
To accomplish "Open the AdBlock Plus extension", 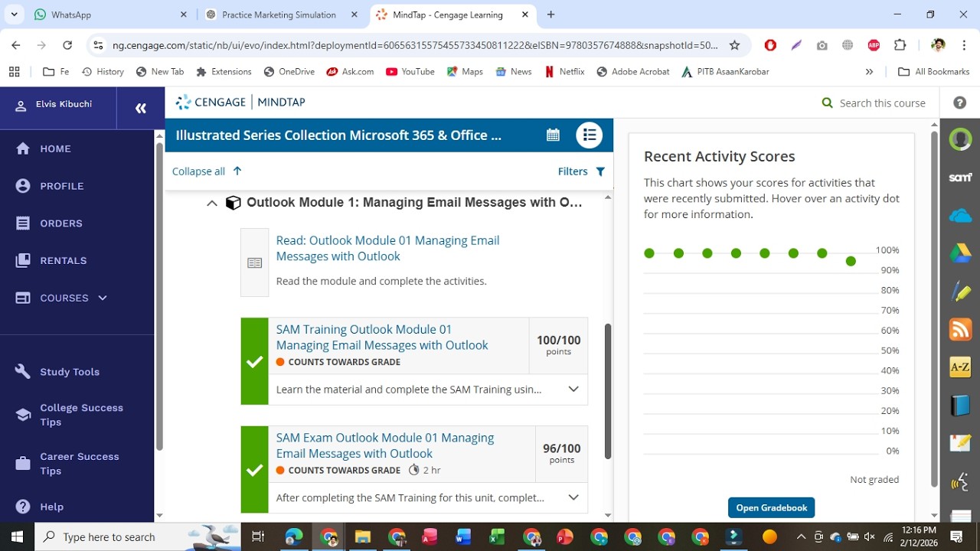I will 874,45.
